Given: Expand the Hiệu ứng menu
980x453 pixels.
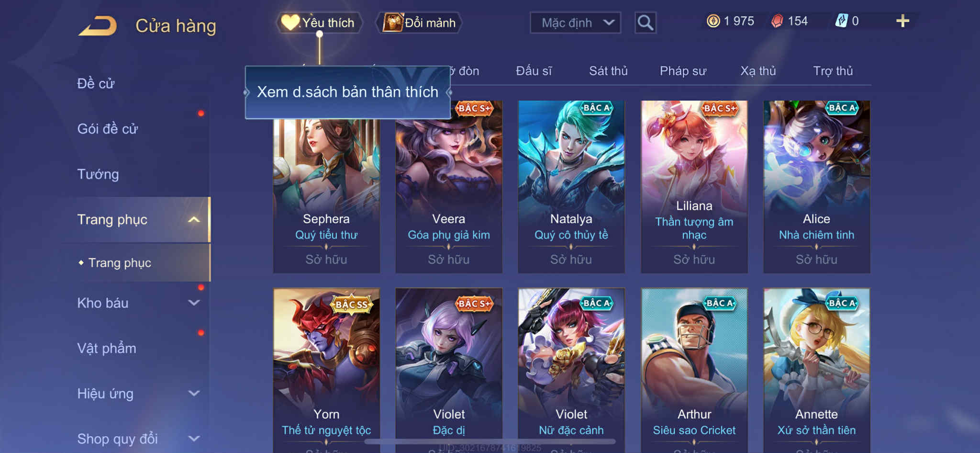Looking at the screenshot, I should 194,393.
